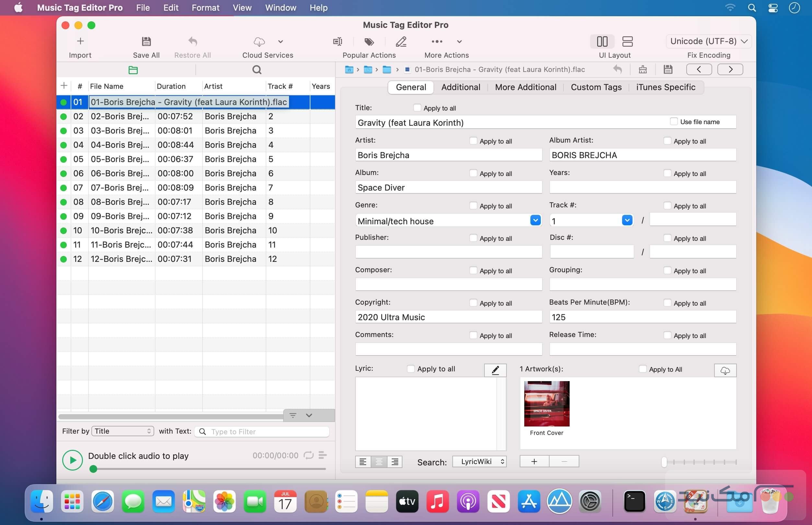Toggle Apply to All for Artwork
Image resolution: width=812 pixels, height=525 pixels.
643,369
